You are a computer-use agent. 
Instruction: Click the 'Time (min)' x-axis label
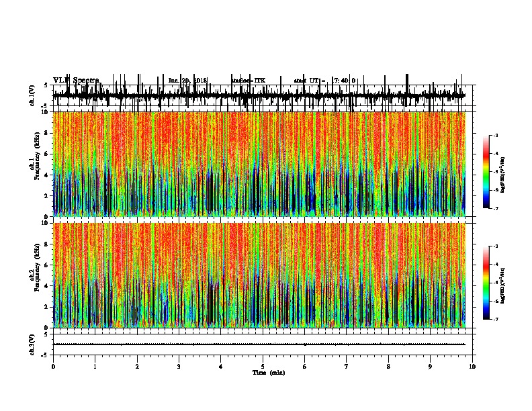click(x=269, y=373)
